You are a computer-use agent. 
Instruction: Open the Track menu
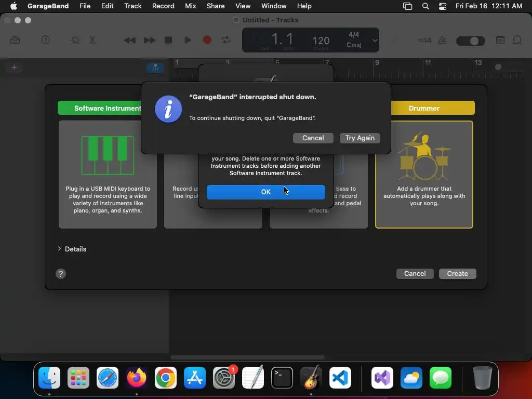[132, 6]
